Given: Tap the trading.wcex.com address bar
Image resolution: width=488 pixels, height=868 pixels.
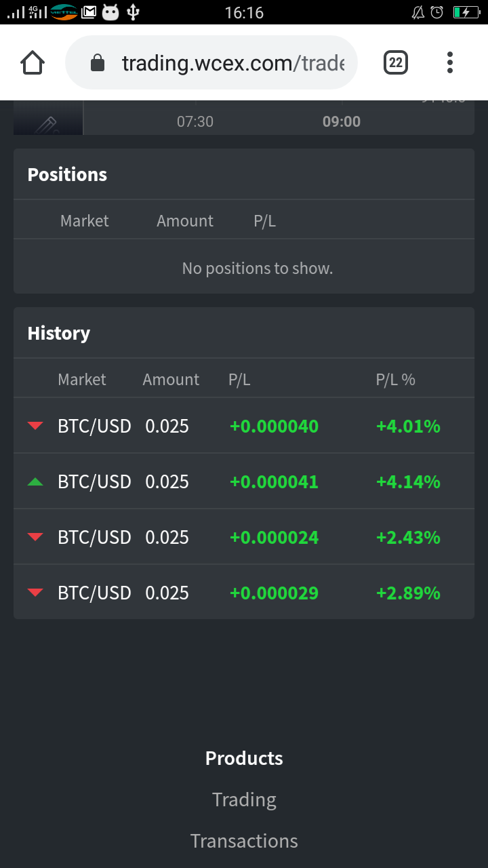Looking at the screenshot, I should click(232, 63).
